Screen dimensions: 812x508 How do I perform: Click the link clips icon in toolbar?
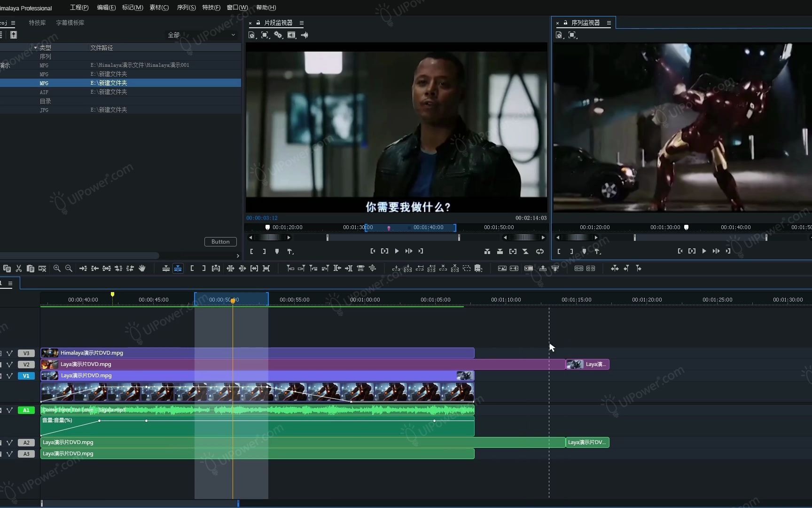(x=579, y=268)
